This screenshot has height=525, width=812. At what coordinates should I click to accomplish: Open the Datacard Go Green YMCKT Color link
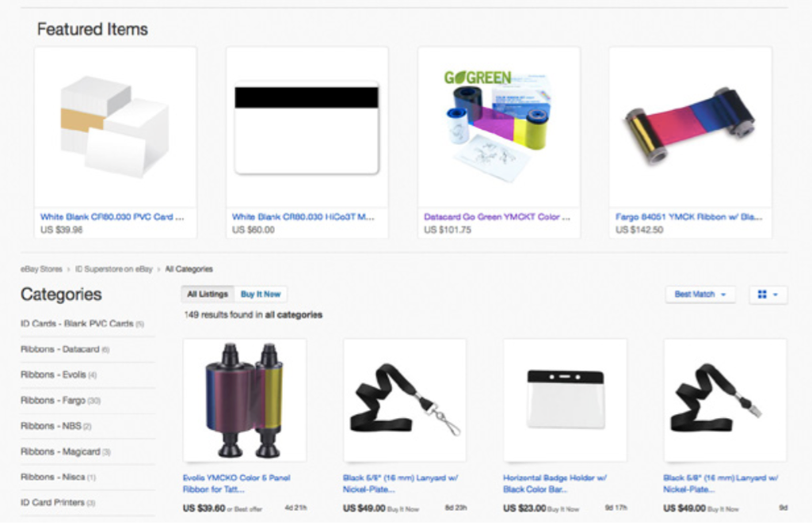[497, 217]
